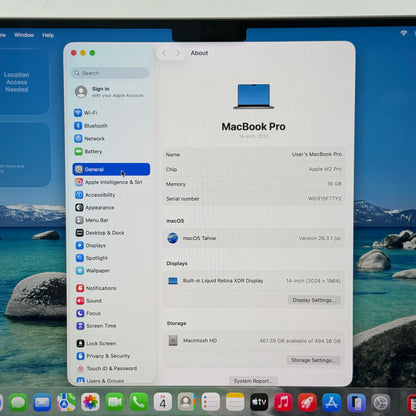The image size is (416, 416).
Task: Open Notes from the Dock
Action: (235, 402)
